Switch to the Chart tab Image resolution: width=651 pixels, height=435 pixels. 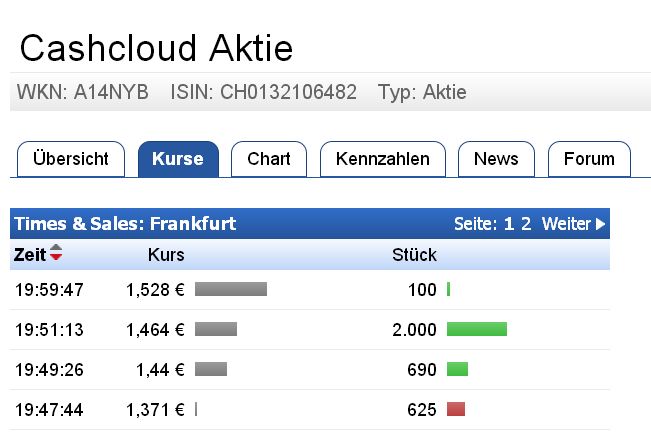point(269,159)
